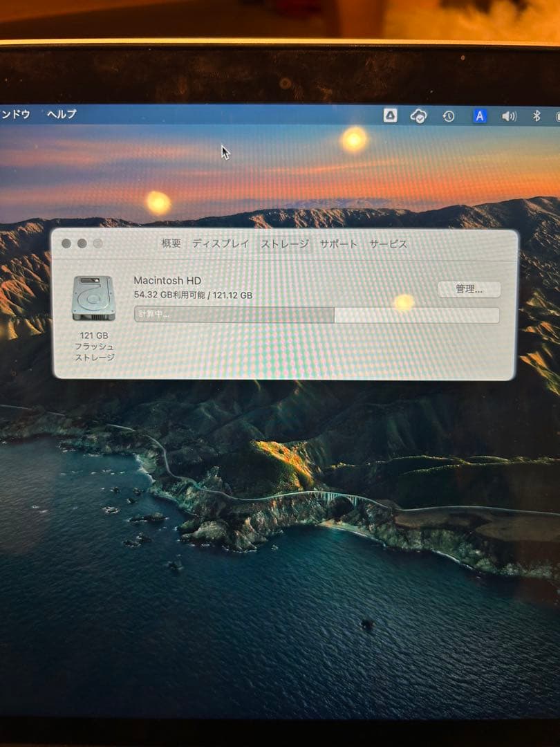Viewport: 560px width, 747px height.
Task: Open the Time Machine menu bar icon
Action: 449,116
